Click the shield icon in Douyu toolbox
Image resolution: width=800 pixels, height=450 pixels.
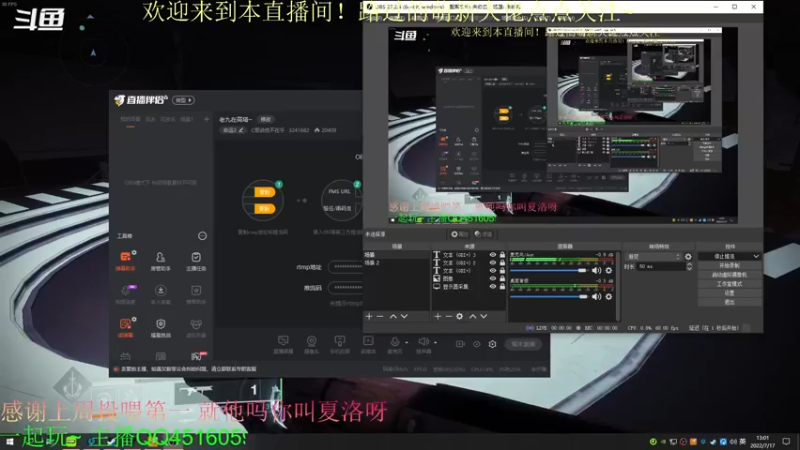tap(161, 324)
